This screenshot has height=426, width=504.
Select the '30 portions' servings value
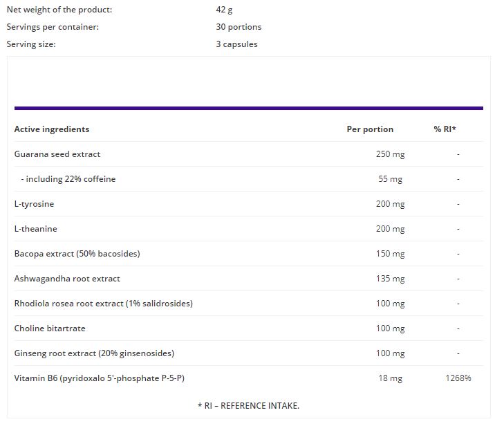coord(239,27)
